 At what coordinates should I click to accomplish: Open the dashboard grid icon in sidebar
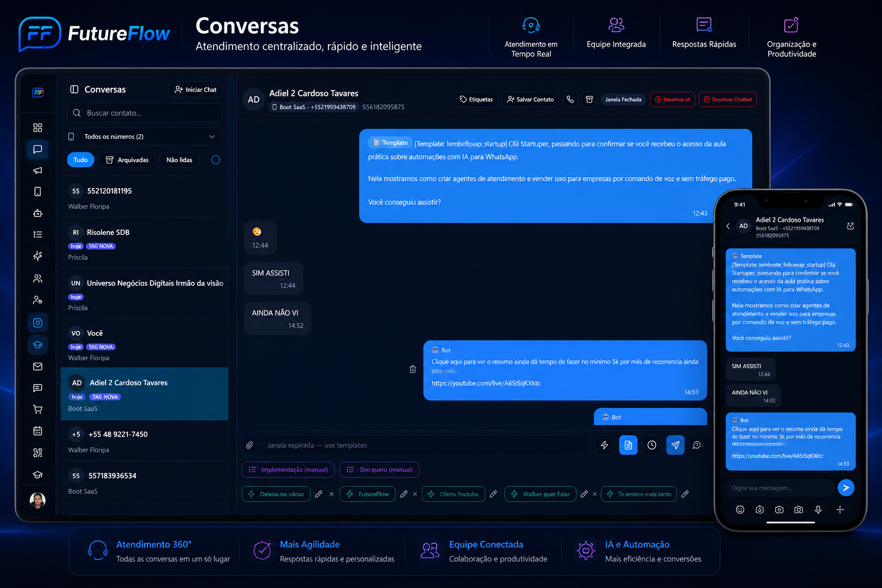[38, 127]
